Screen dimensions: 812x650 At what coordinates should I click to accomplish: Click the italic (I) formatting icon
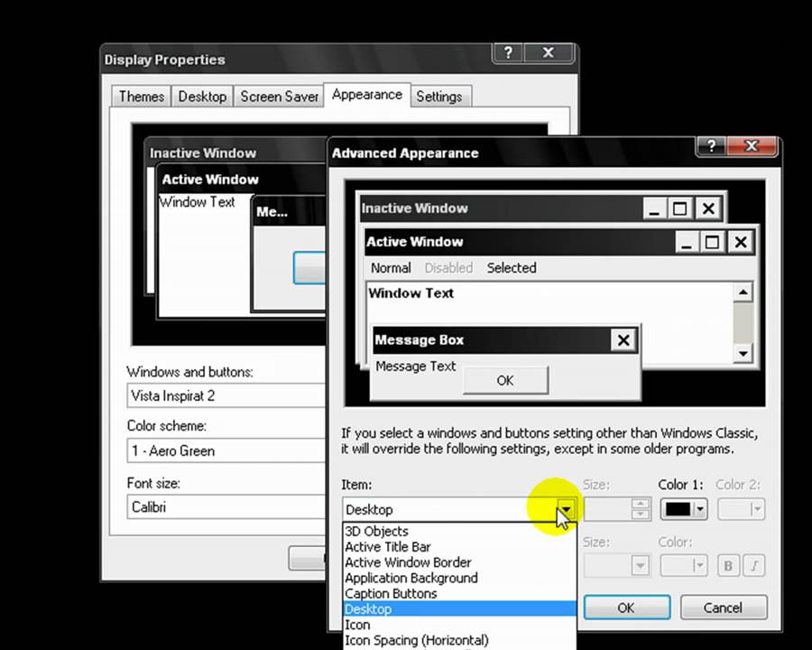tap(754, 565)
